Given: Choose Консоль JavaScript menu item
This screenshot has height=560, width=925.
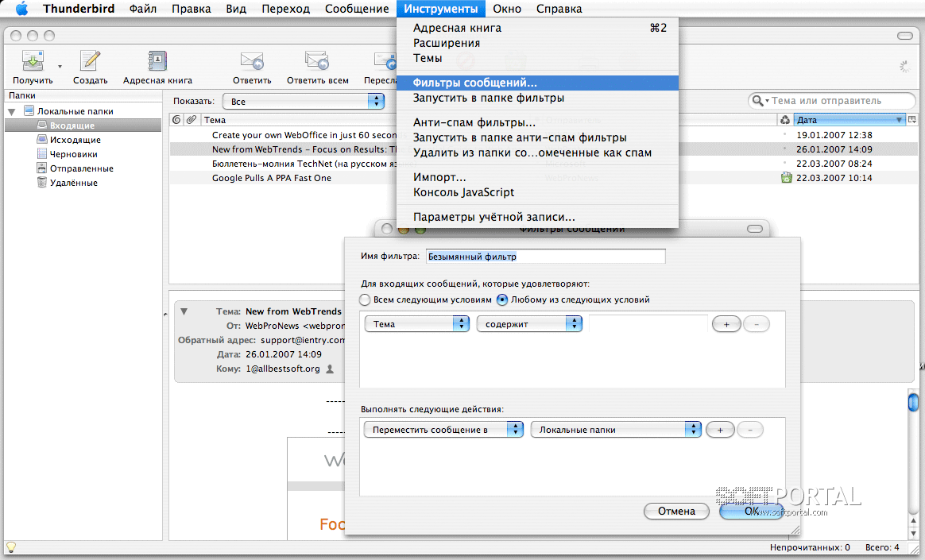Looking at the screenshot, I should coord(537,192).
